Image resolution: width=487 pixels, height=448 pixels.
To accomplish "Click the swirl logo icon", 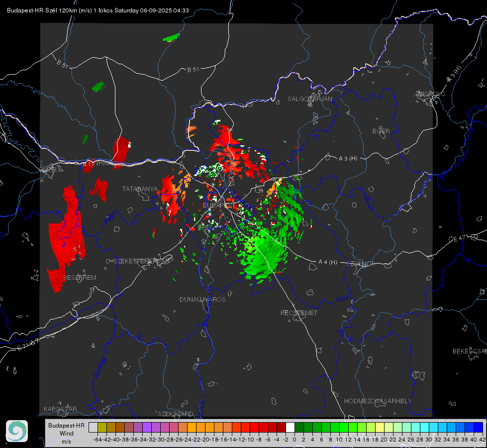I will point(17,431).
